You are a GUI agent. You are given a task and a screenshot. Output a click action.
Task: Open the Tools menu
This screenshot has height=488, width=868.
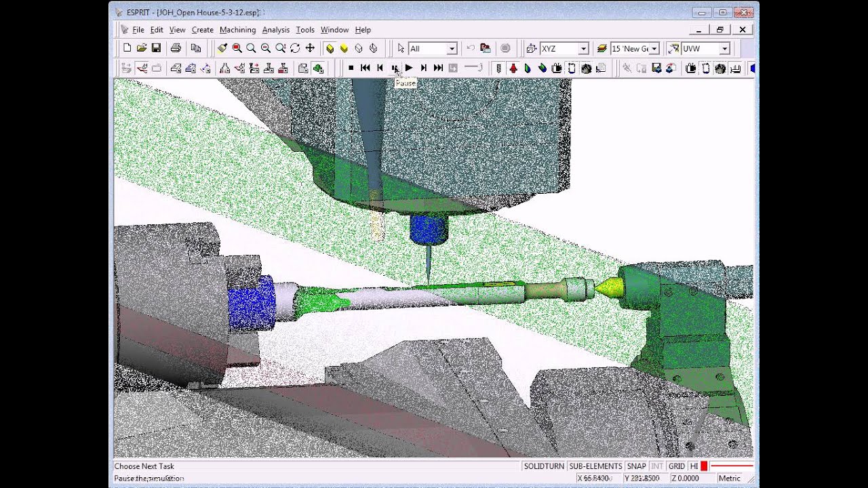[x=305, y=30]
